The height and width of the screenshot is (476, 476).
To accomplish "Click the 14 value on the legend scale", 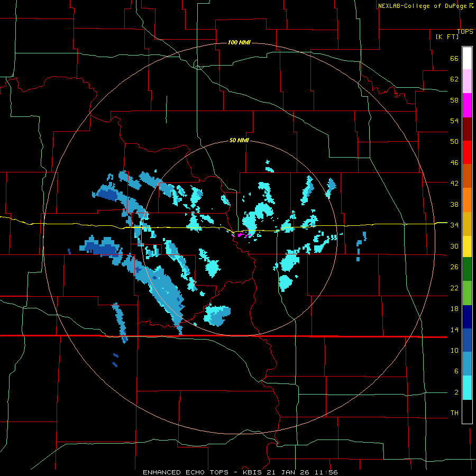I will coord(454,329).
